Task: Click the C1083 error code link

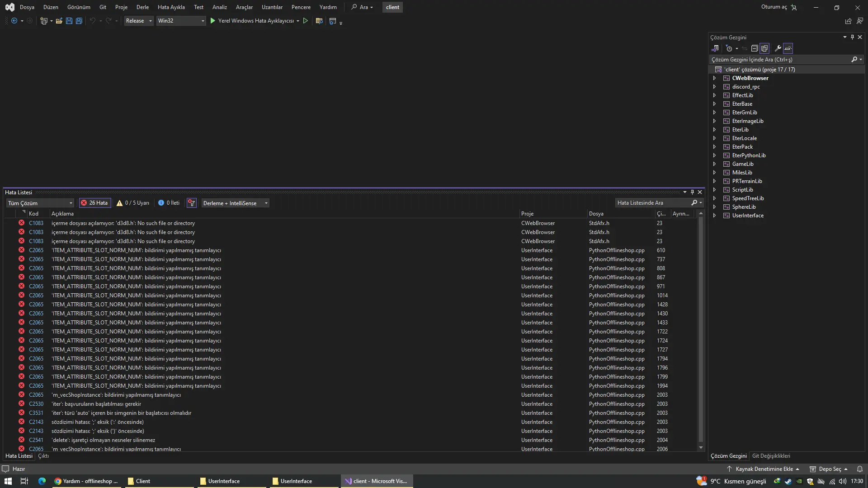Action: pyautogui.click(x=36, y=223)
